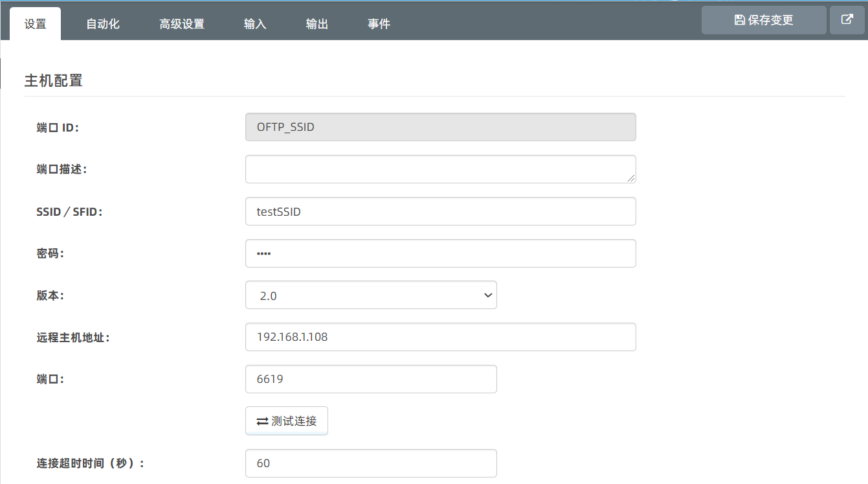Open the 事件 tab

(x=379, y=24)
